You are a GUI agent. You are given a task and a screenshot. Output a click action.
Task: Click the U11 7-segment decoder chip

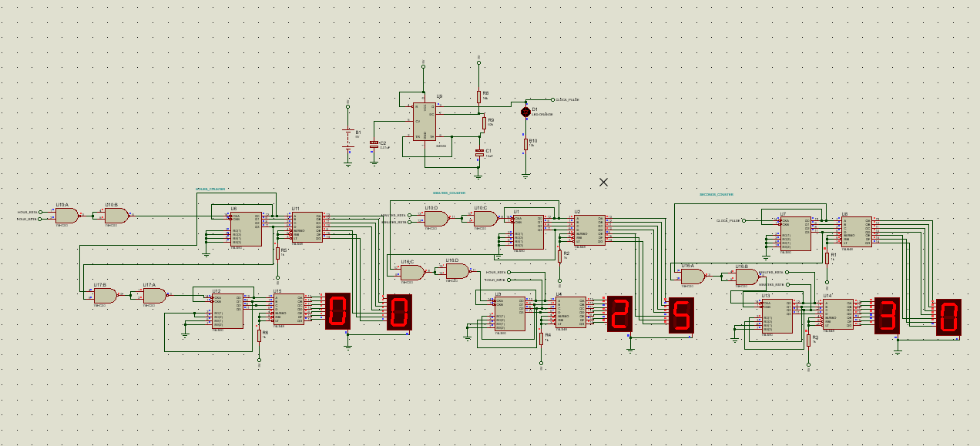[307, 227]
